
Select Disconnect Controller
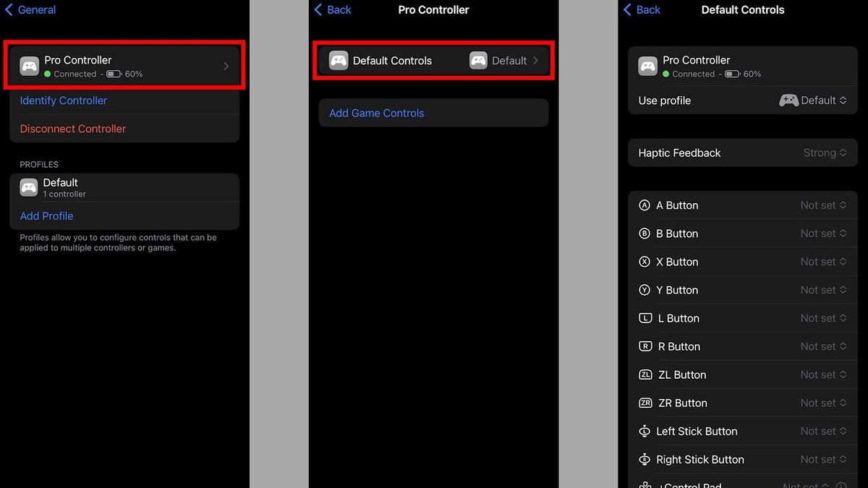72,129
